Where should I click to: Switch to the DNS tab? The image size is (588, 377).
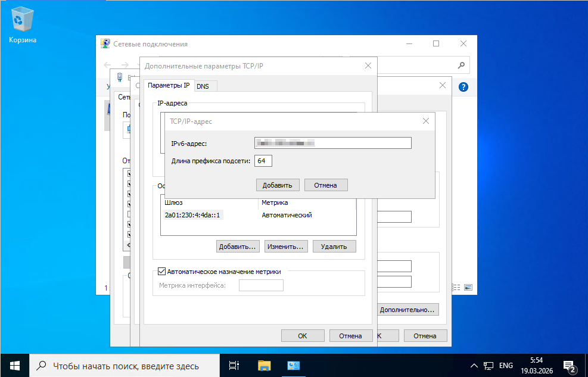[x=203, y=86]
